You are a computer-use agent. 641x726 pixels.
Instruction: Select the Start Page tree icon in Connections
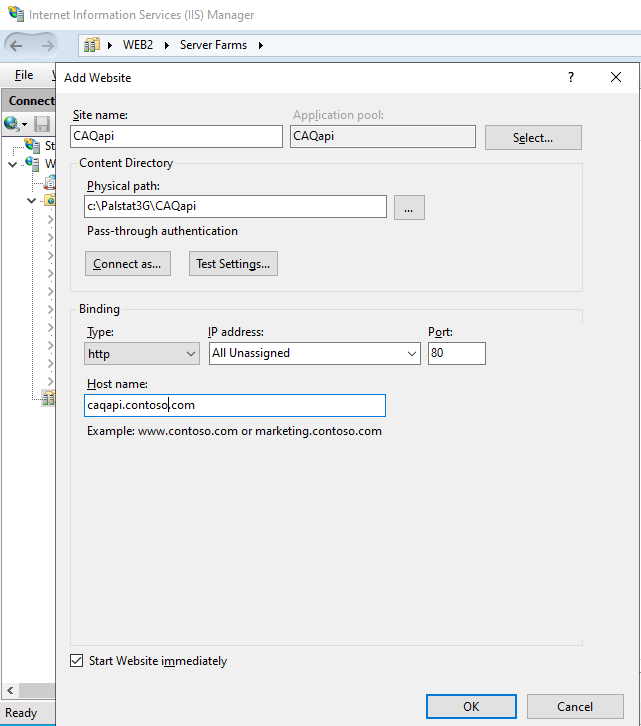click(x=32, y=145)
